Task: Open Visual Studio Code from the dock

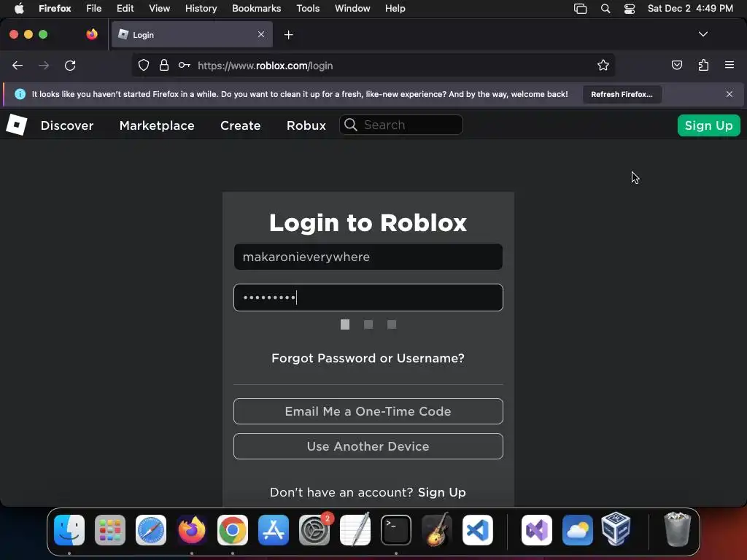Action: 478,530
